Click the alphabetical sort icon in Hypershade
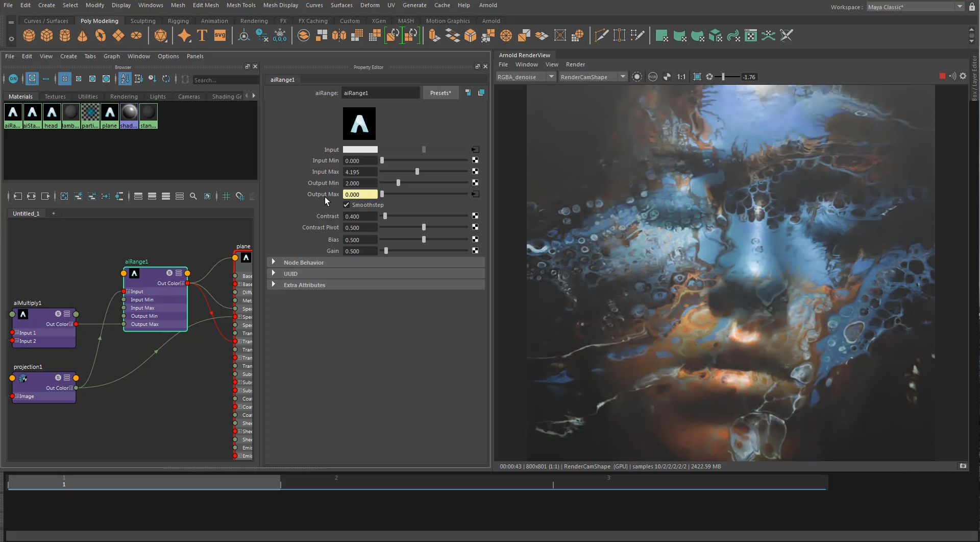This screenshot has height=542, width=980. [125, 79]
